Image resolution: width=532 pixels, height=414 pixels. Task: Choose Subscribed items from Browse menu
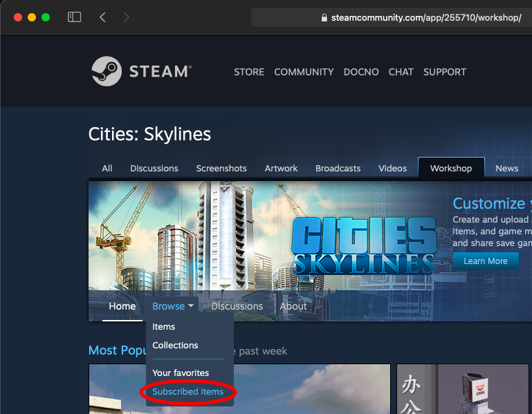(x=187, y=392)
